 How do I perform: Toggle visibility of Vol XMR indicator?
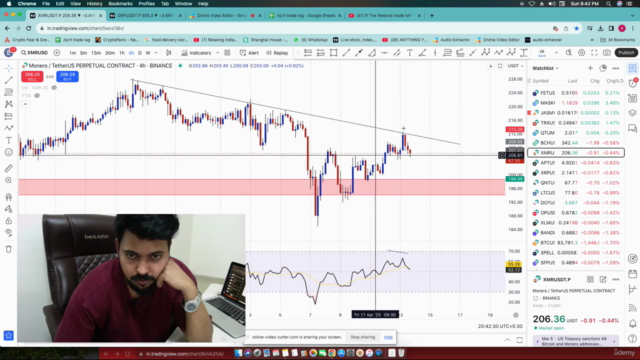[54, 88]
